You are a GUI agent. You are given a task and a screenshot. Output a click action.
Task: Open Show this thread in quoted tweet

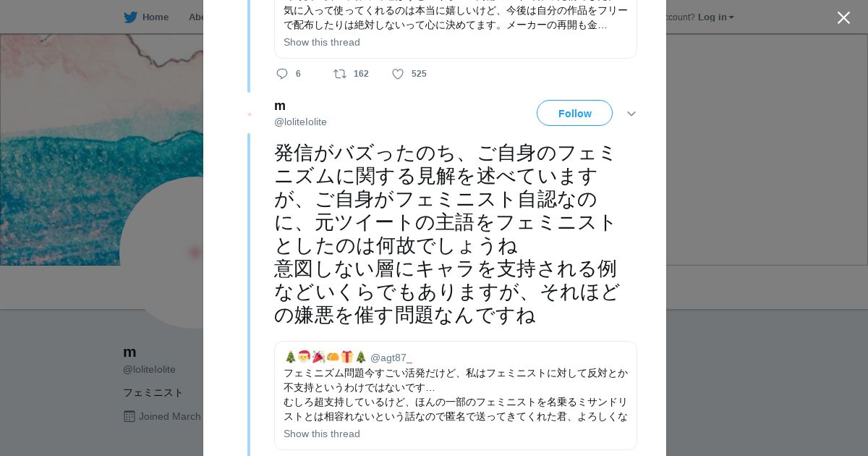click(x=322, y=434)
